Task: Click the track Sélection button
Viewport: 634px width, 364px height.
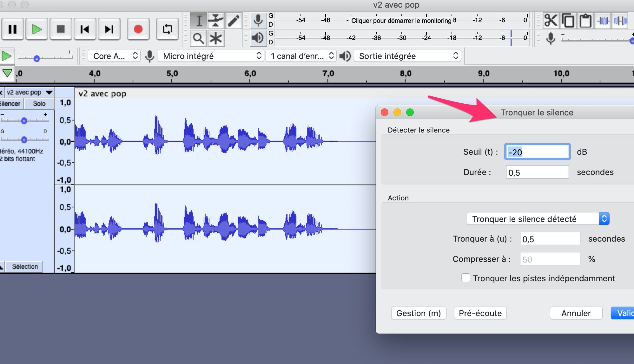Action: click(25, 267)
